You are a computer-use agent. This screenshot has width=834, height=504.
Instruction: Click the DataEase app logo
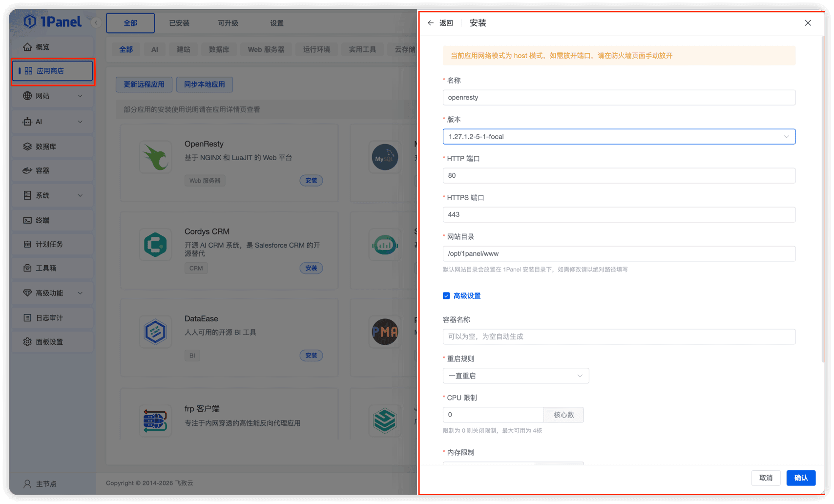(155, 332)
